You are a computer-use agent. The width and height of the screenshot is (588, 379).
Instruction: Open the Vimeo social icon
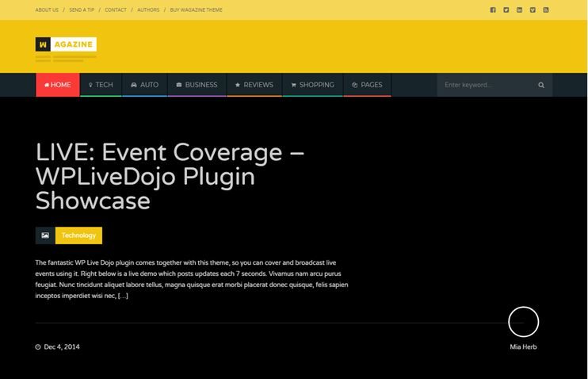coord(533,10)
